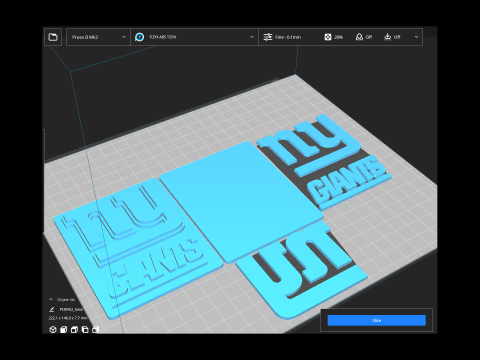Click the support Off icon
This screenshot has height=360, width=480.
click(359, 37)
